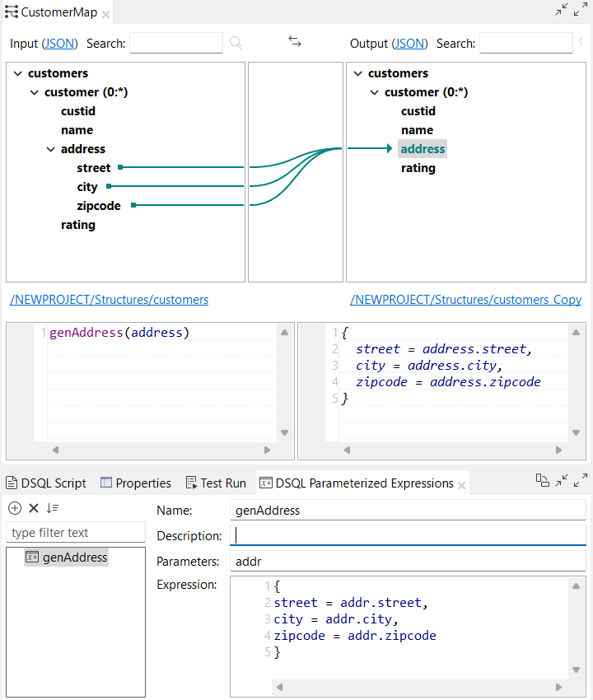This screenshot has width=593, height=700.
Task: Select the zipcode input field node
Action: coord(99,206)
